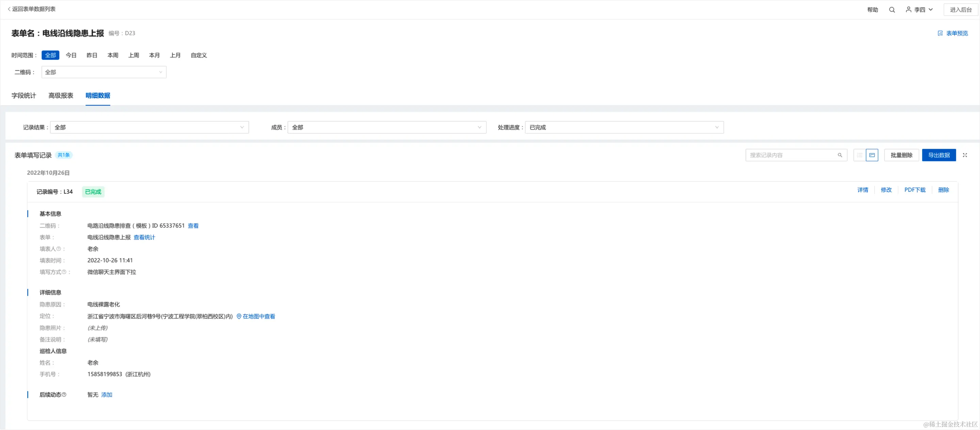Click the magnifier in record search box

click(840, 155)
